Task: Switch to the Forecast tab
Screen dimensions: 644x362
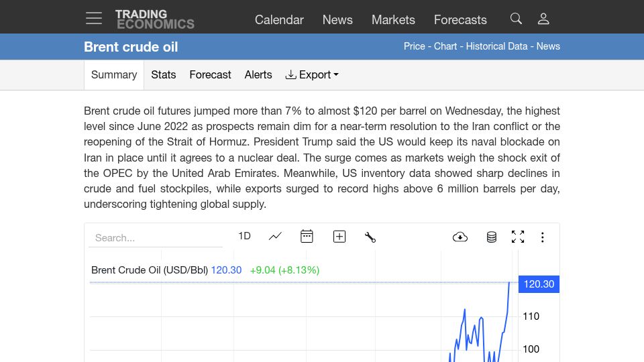Action: 210,74
